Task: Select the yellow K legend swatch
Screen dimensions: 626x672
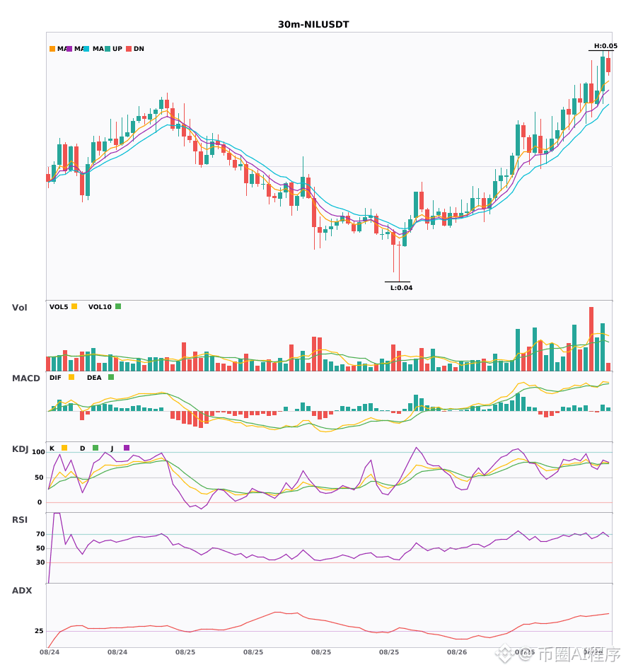Action: tap(64, 448)
